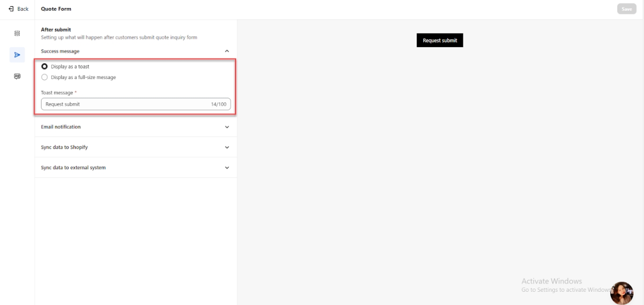Open the form fields layout sidebar icon
Viewport: 644px width, 305px height.
coord(17,34)
